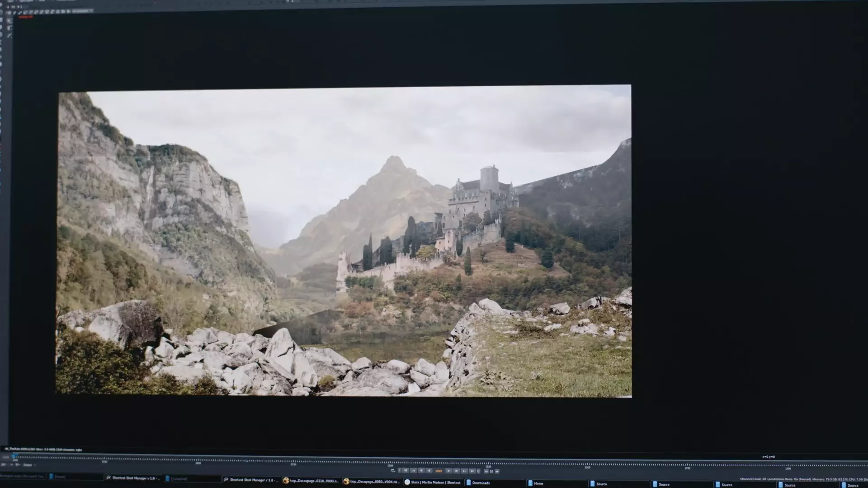Jump to the first frame
The height and width of the screenshot is (488, 868).
click(x=406, y=471)
